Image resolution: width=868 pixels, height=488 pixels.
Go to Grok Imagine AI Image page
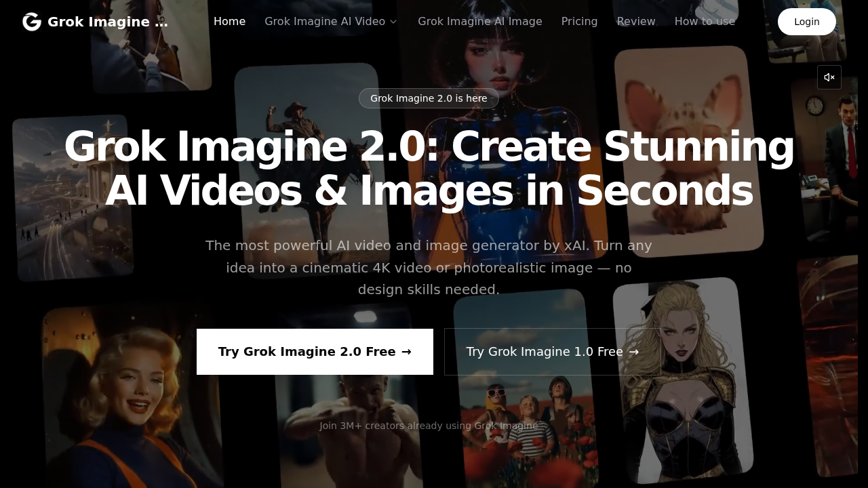[x=480, y=22]
